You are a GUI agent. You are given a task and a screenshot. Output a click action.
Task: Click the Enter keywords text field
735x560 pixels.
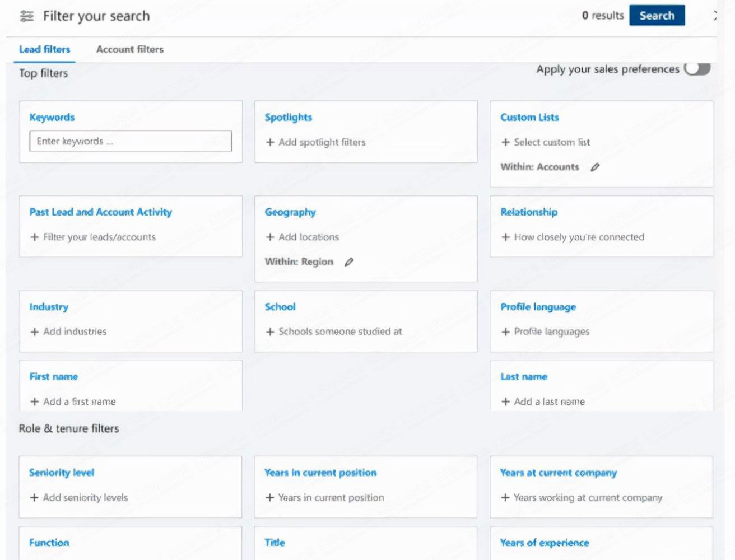[131, 141]
